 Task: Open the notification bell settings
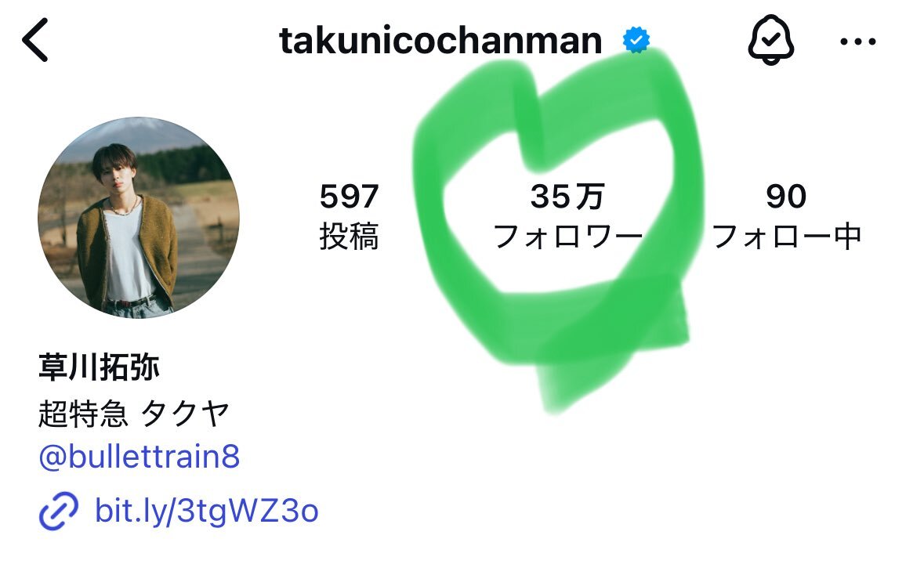point(771,40)
